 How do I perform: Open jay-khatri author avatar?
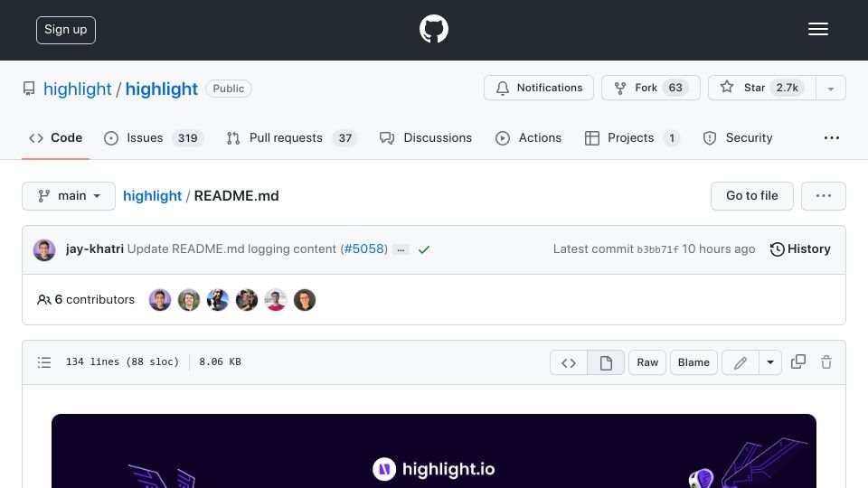(44, 249)
